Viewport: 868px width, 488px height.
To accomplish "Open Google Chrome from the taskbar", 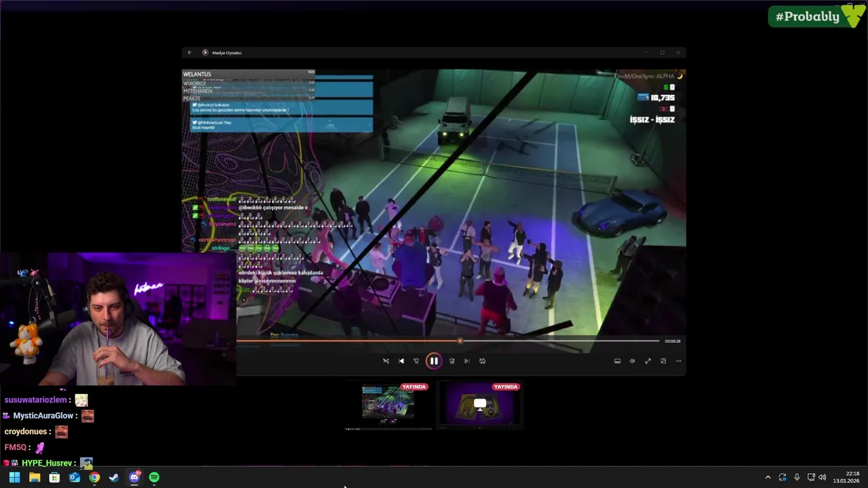I will [94, 477].
